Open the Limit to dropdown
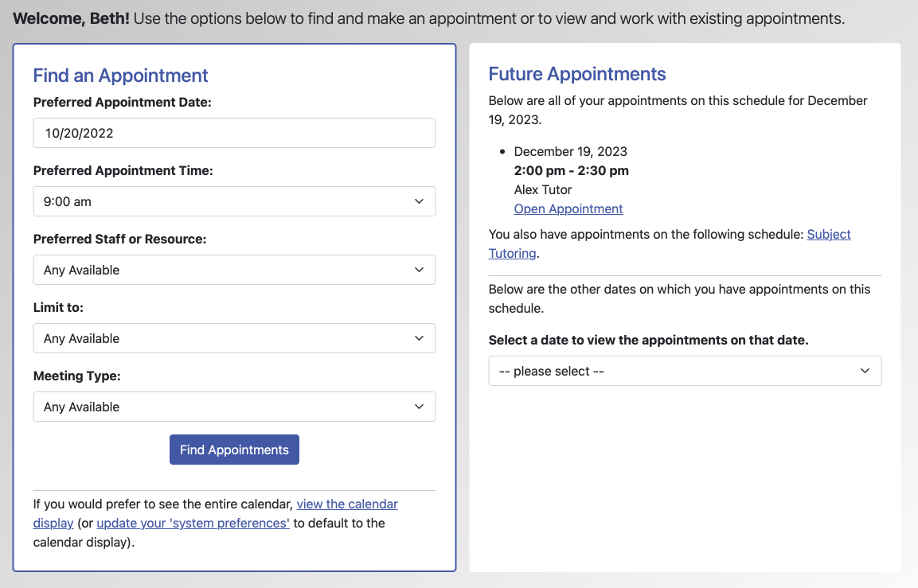Screen dimensions: 918x588 [x=234, y=338]
